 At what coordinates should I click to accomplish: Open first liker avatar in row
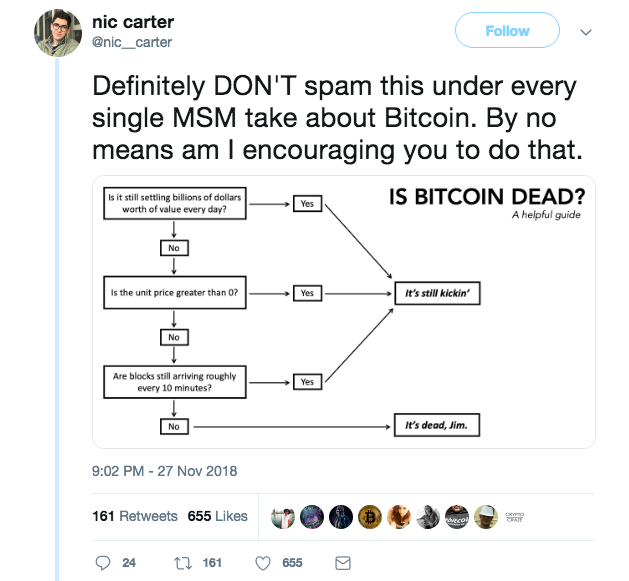pyautogui.click(x=283, y=516)
